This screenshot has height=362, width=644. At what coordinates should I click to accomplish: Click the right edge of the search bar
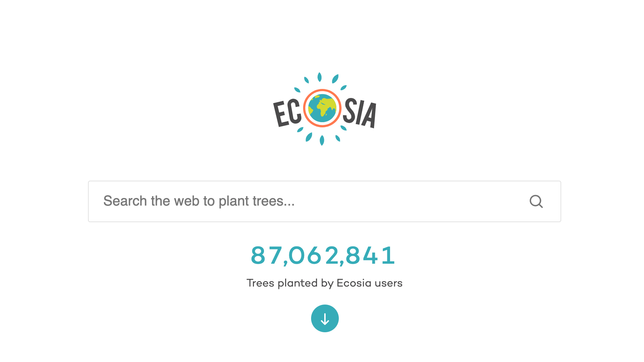pos(554,201)
